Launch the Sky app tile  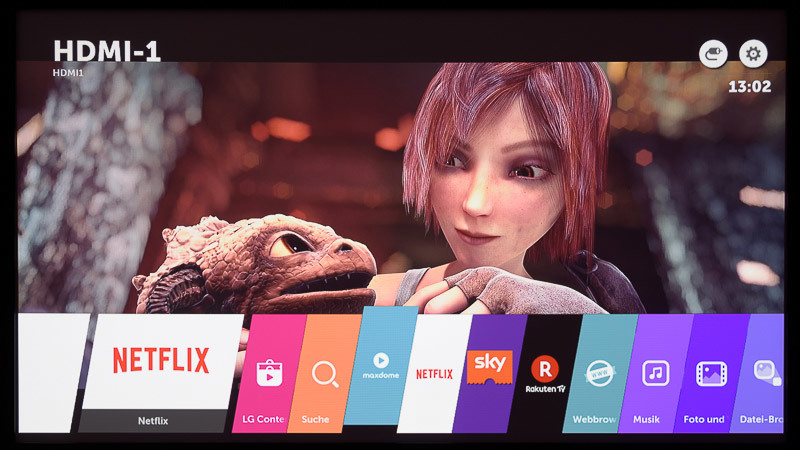tap(490, 373)
